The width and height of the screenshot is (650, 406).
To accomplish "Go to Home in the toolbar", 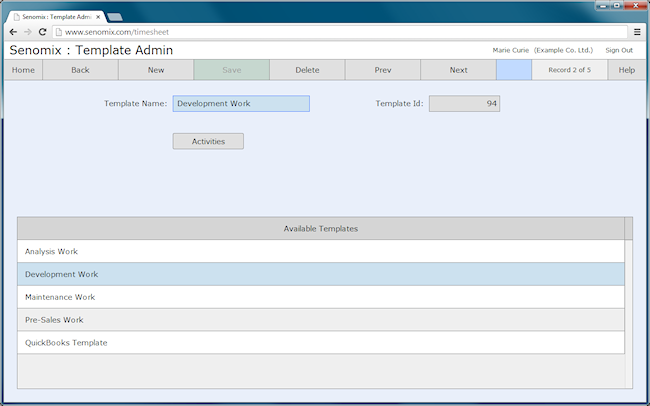I will [23, 70].
